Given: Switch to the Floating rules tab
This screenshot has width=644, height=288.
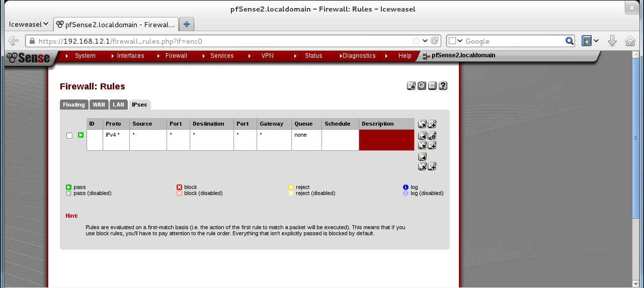Looking at the screenshot, I should coord(74,105).
